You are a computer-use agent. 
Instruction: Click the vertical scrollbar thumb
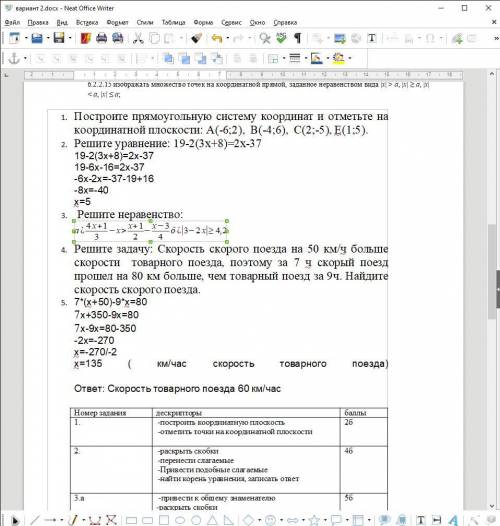click(x=492, y=271)
